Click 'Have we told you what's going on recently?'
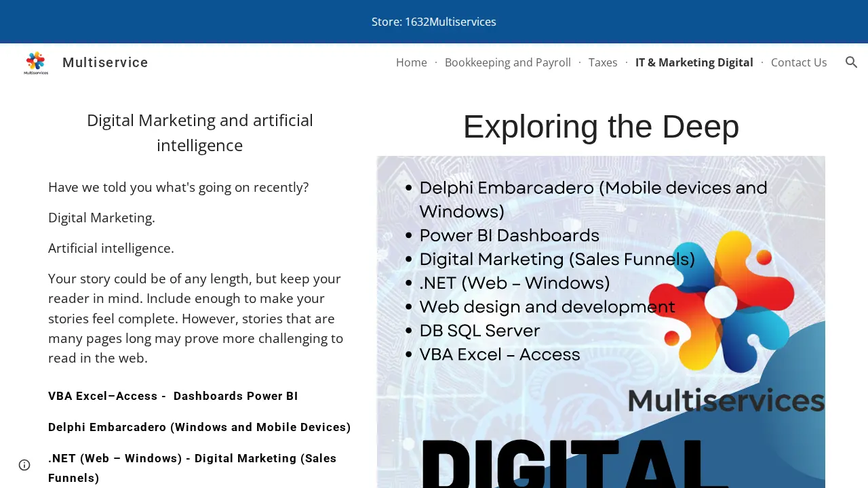868x488 pixels. point(178,187)
